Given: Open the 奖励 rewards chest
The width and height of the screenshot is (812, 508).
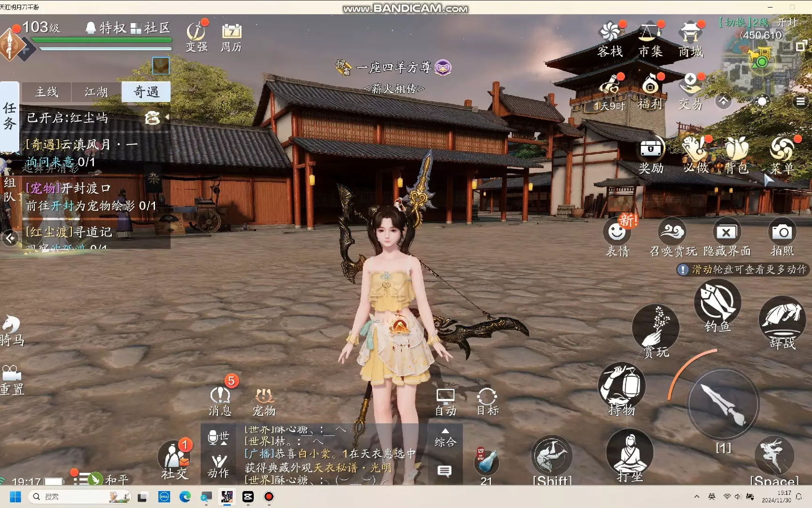Looking at the screenshot, I should (x=651, y=155).
